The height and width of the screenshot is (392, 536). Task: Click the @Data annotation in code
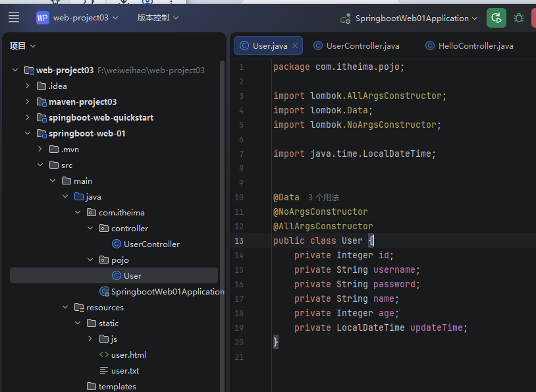click(x=286, y=198)
